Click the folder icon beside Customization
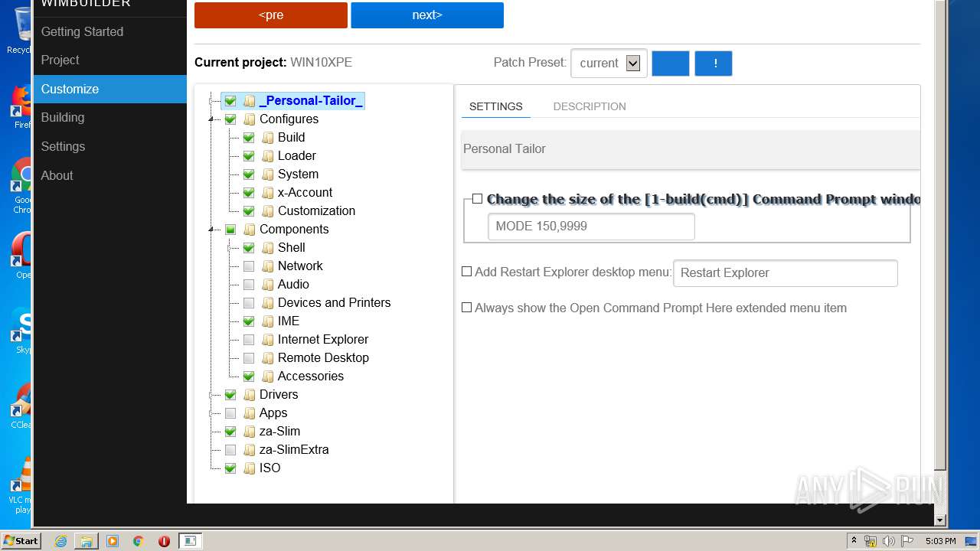The width and height of the screenshot is (980, 551). pyautogui.click(x=267, y=211)
